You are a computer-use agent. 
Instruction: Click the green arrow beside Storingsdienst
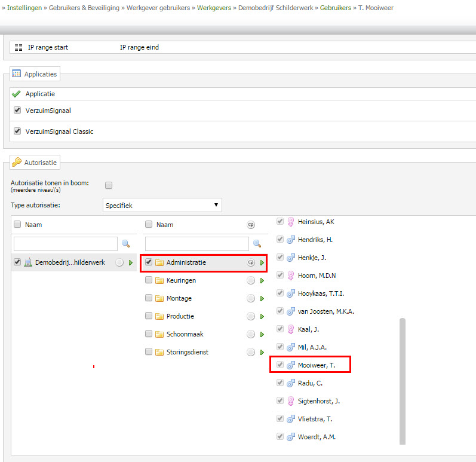(262, 353)
